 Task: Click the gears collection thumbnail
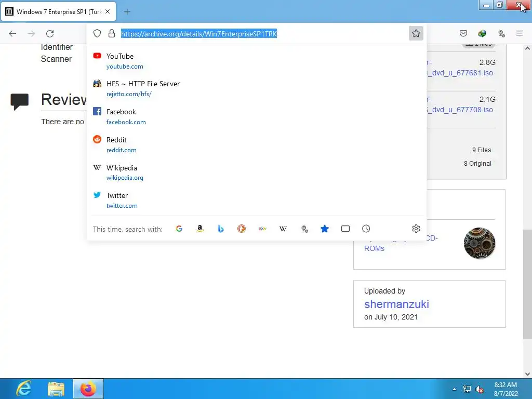pos(479,243)
